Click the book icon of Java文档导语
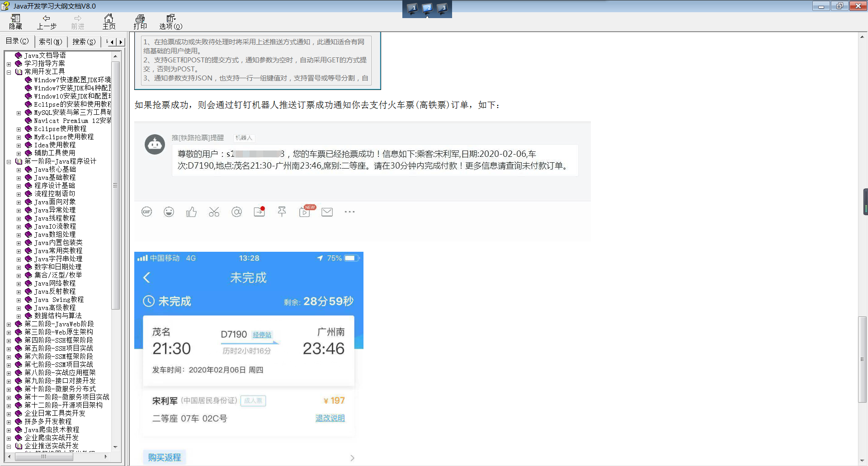The image size is (868, 466). 19,55
